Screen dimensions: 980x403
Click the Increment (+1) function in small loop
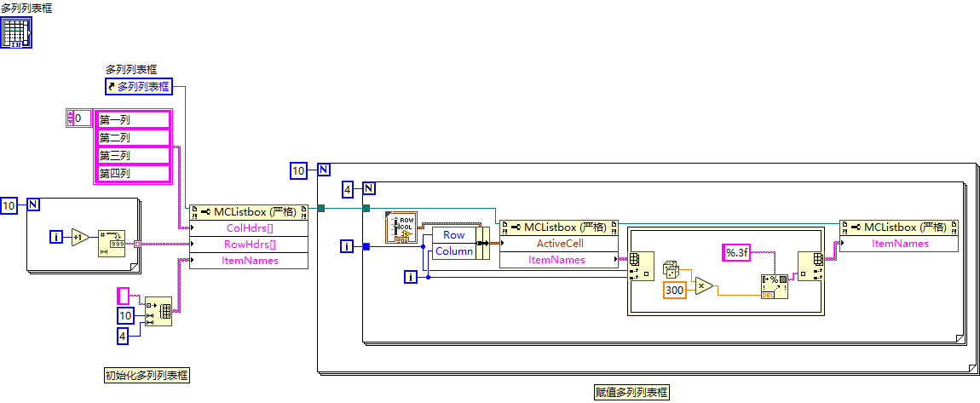tap(81, 237)
